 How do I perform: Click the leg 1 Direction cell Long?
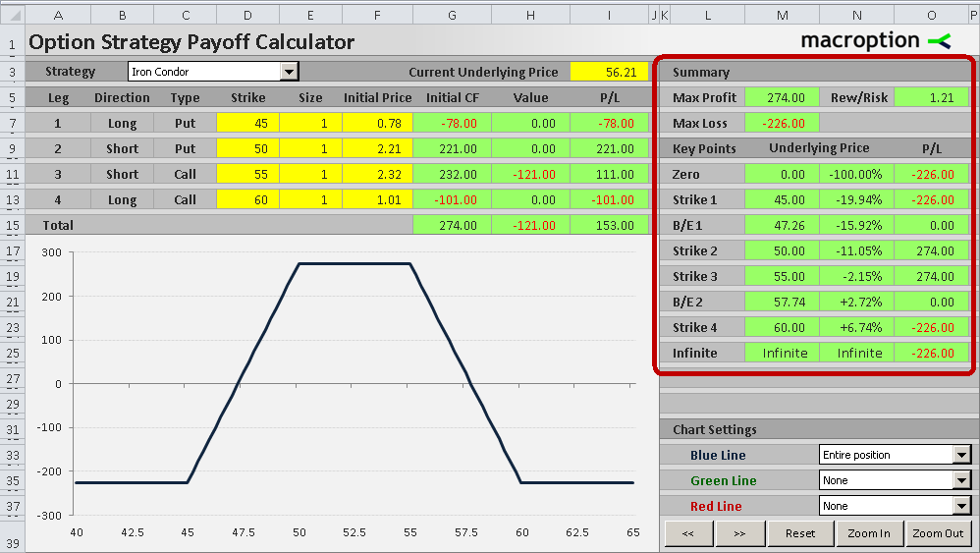122,123
